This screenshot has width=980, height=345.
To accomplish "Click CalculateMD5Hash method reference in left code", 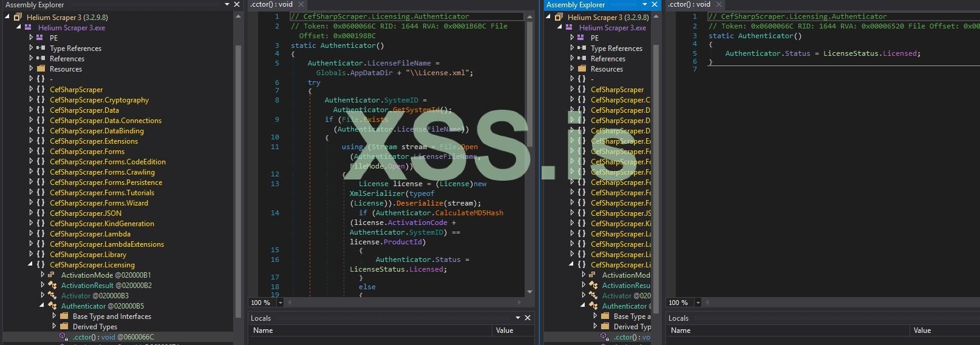I will [x=469, y=213].
